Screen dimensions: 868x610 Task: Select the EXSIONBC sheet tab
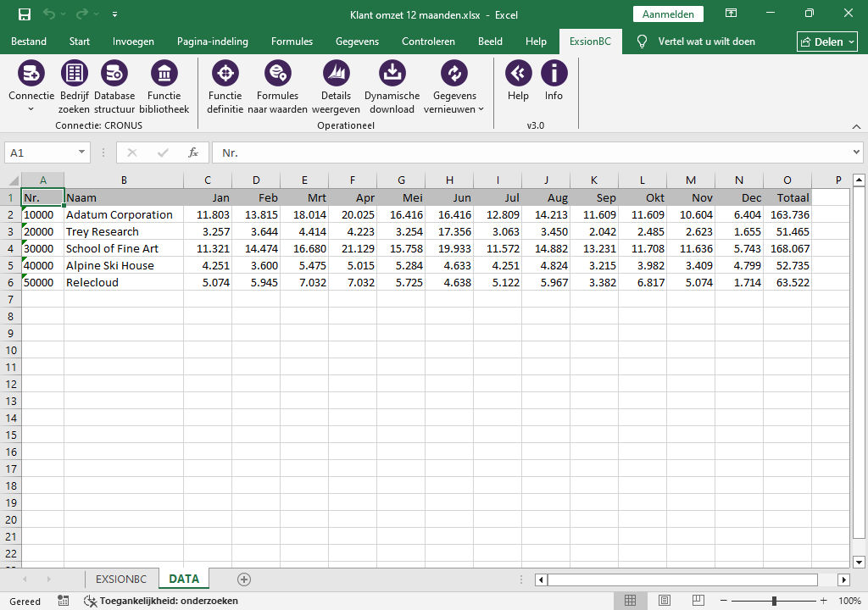pyautogui.click(x=121, y=579)
